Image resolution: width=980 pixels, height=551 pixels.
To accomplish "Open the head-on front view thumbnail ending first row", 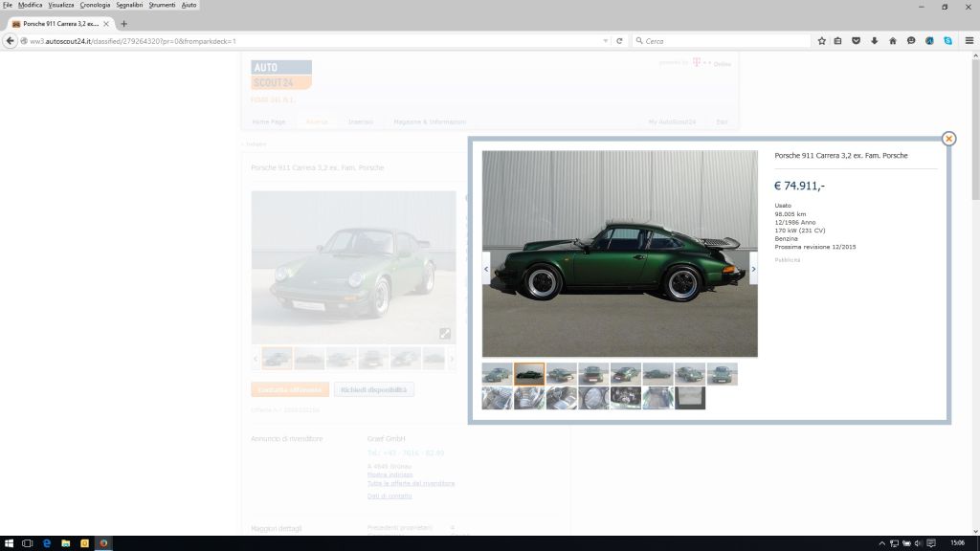I will 723,374.
